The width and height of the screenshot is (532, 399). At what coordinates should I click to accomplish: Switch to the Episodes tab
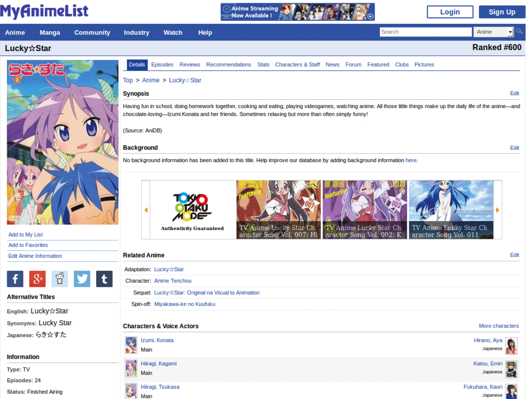[x=162, y=64]
